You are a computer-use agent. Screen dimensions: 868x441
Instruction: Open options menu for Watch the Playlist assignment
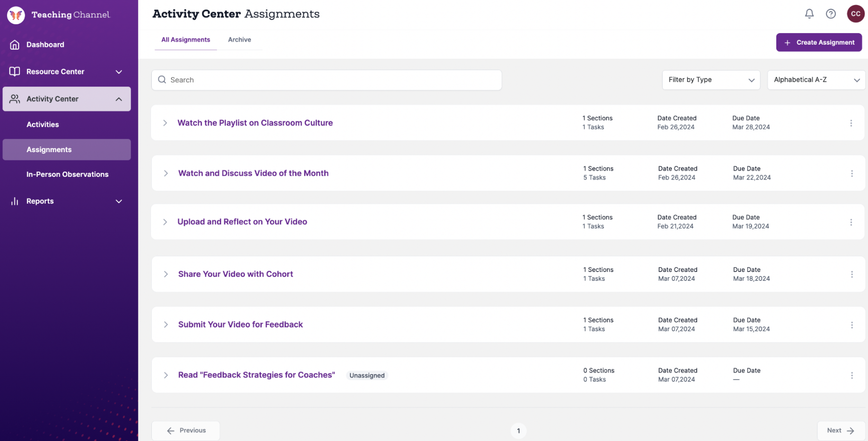[x=851, y=123]
